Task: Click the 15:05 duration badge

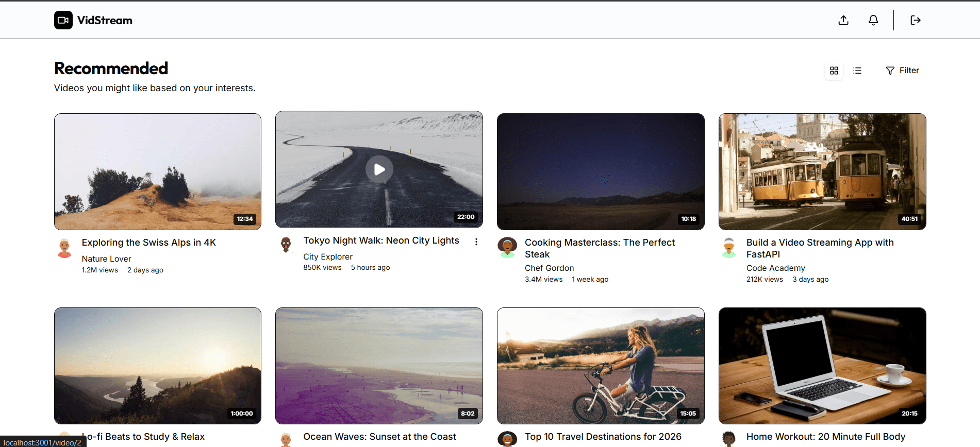Action: [688, 414]
